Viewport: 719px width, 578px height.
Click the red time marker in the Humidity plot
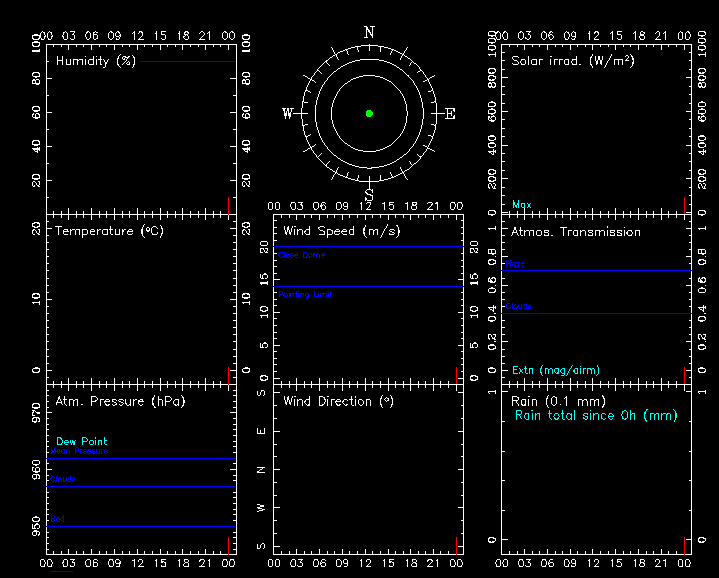229,204
